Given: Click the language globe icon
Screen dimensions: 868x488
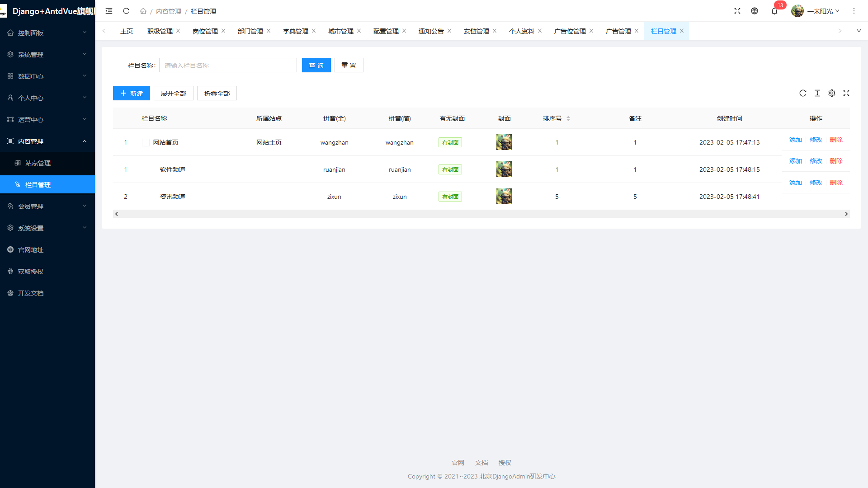Looking at the screenshot, I should 755,11.
